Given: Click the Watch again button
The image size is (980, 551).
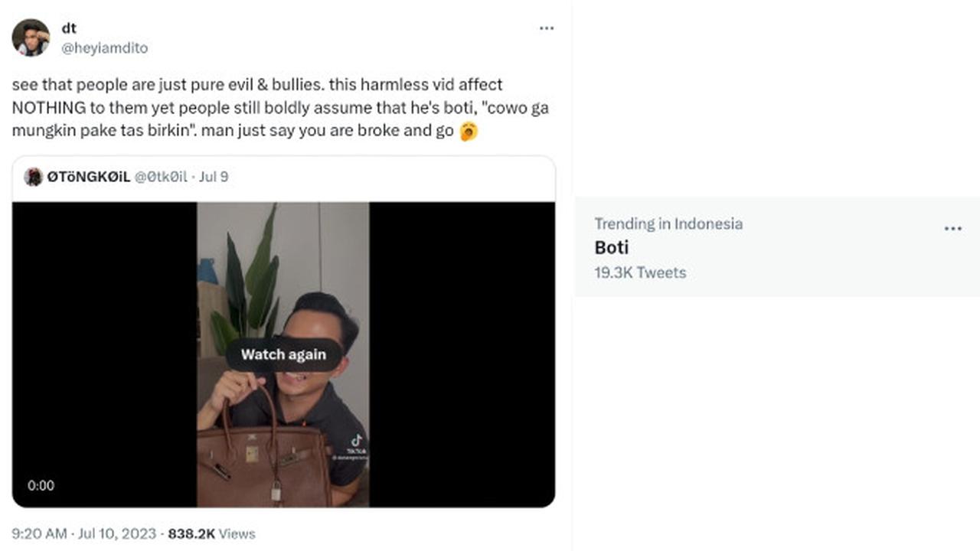Looking at the screenshot, I should 283,354.
